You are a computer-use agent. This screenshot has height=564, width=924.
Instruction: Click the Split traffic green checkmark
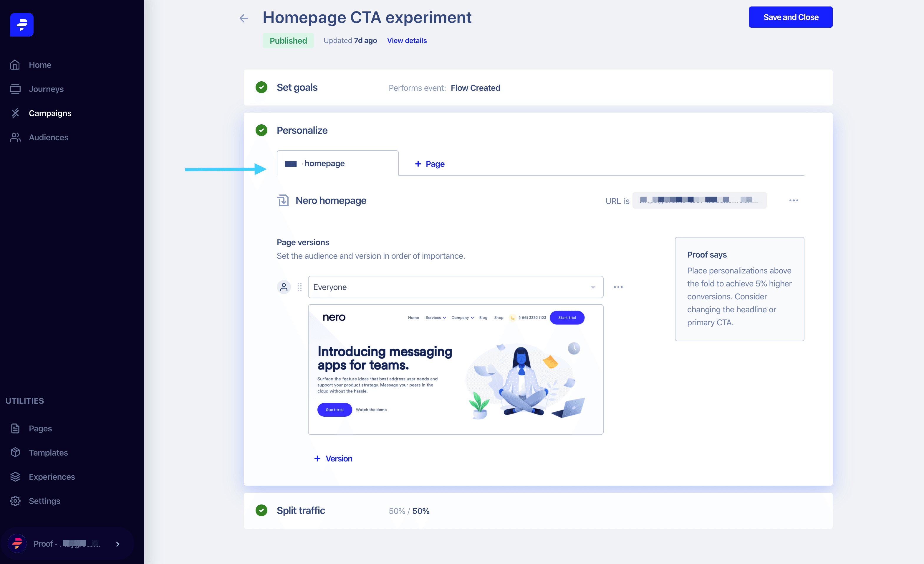(261, 510)
